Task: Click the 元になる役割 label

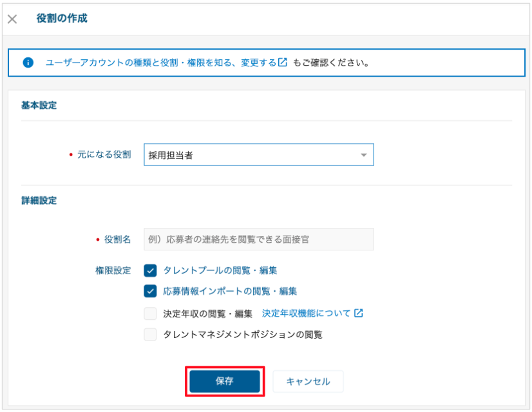Action: coord(104,154)
